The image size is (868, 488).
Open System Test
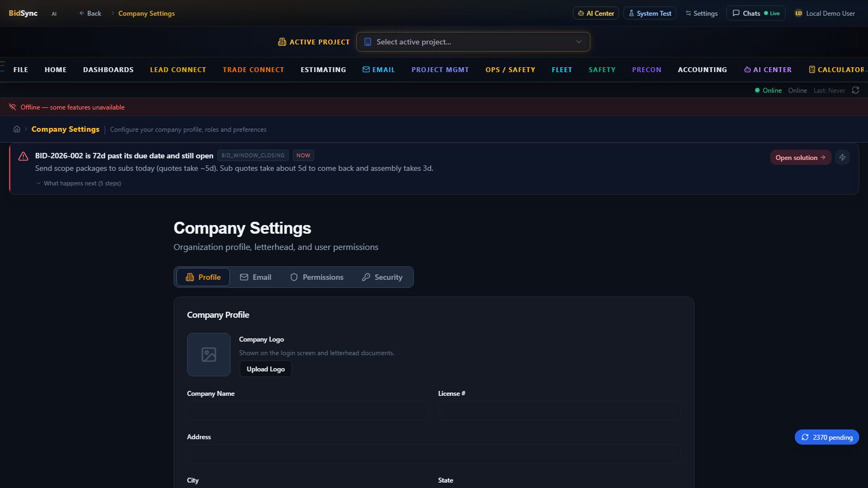pos(650,13)
